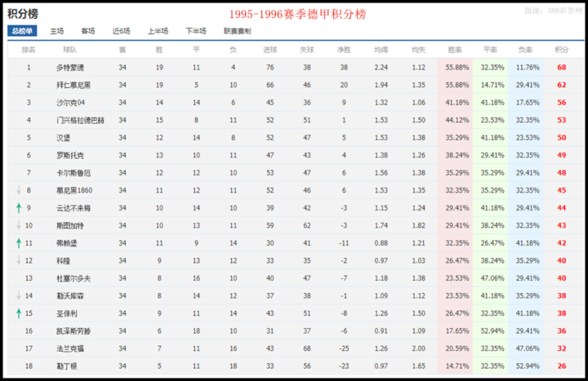The image size is (588, 381).
Task: View the 联赛赛制 tab
Action: [237, 31]
